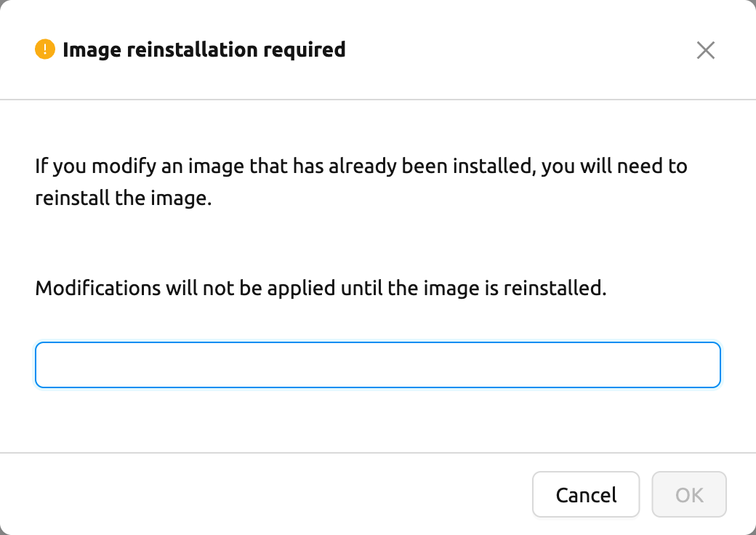Close the dialog with the X icon
Screen dimensions: 756x535
pos(705,50)
